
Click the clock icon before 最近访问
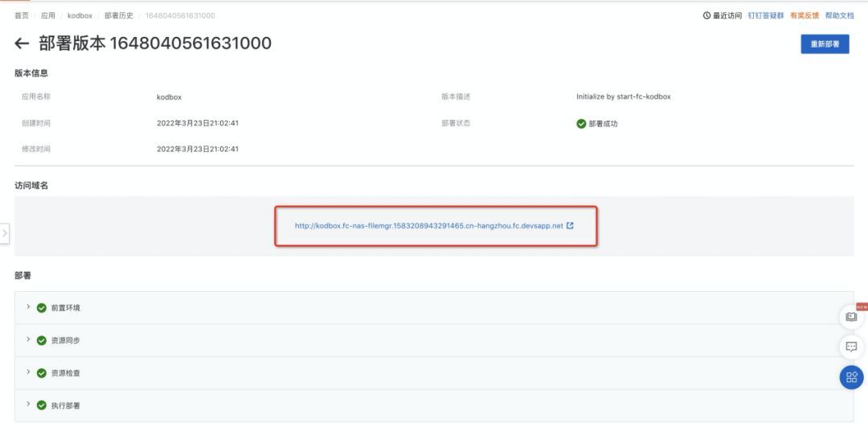707,15
